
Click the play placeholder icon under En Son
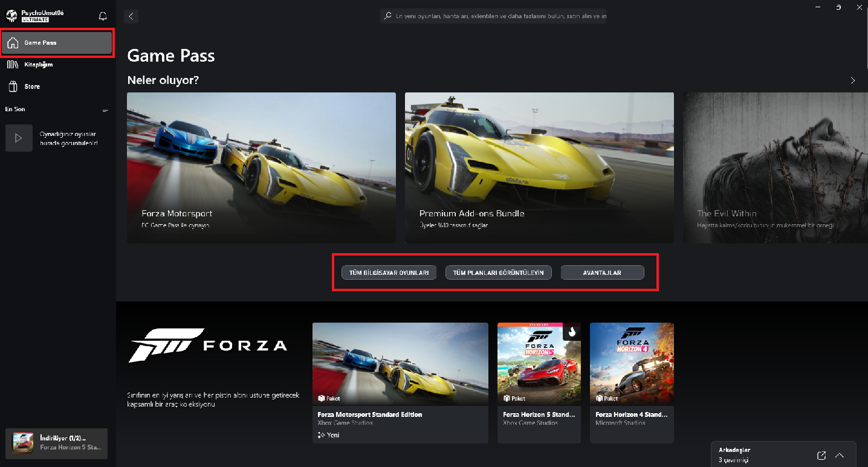pos(19,138)
